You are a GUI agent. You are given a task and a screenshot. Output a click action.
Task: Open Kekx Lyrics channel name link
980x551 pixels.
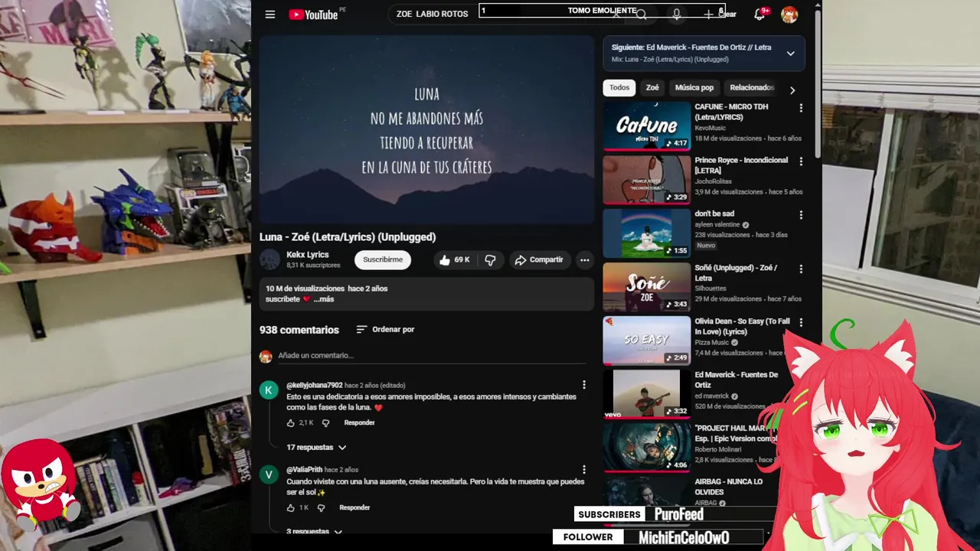point(308,255)
